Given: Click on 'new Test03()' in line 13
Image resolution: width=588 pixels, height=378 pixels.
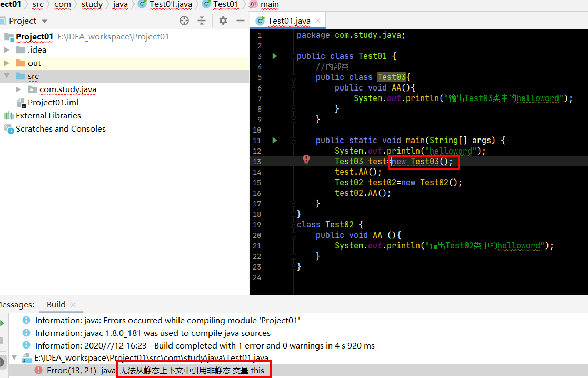Looking at the screenshot, I should [422, 162].
